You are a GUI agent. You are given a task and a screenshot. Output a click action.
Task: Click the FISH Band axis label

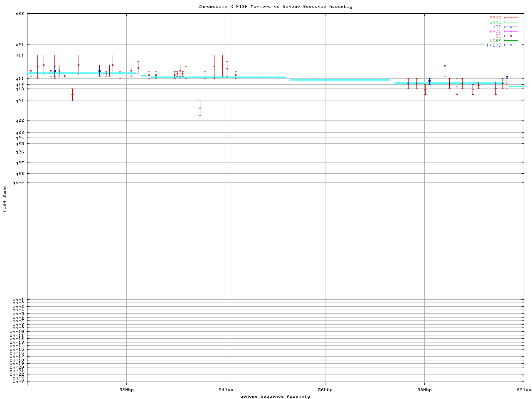point(5,199)
